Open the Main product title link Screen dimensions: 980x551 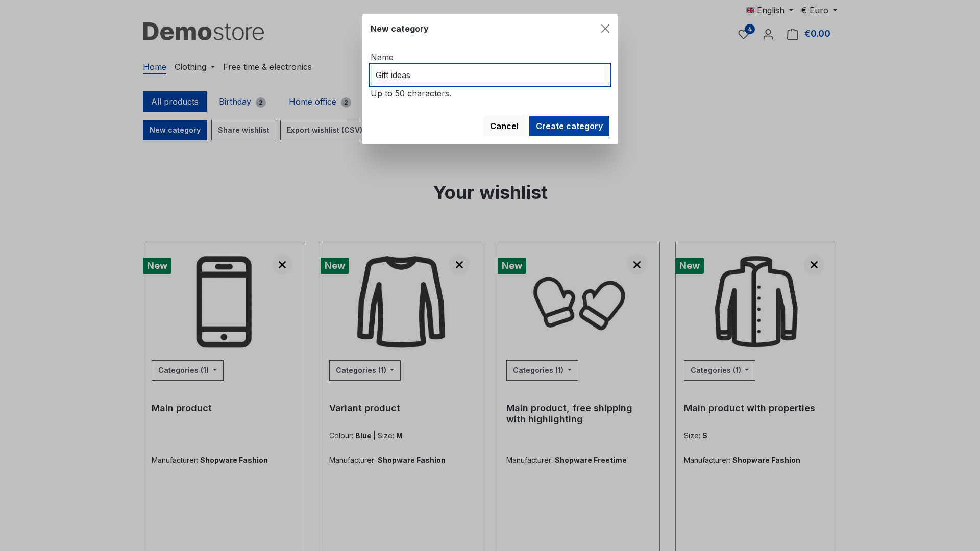pos(182,408)
